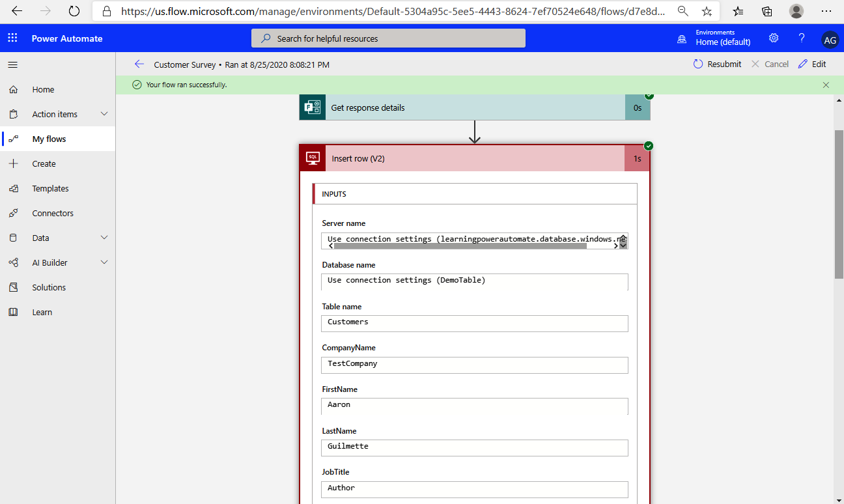Click the page vertical scrollbar thumb

(x=839, y=204)
